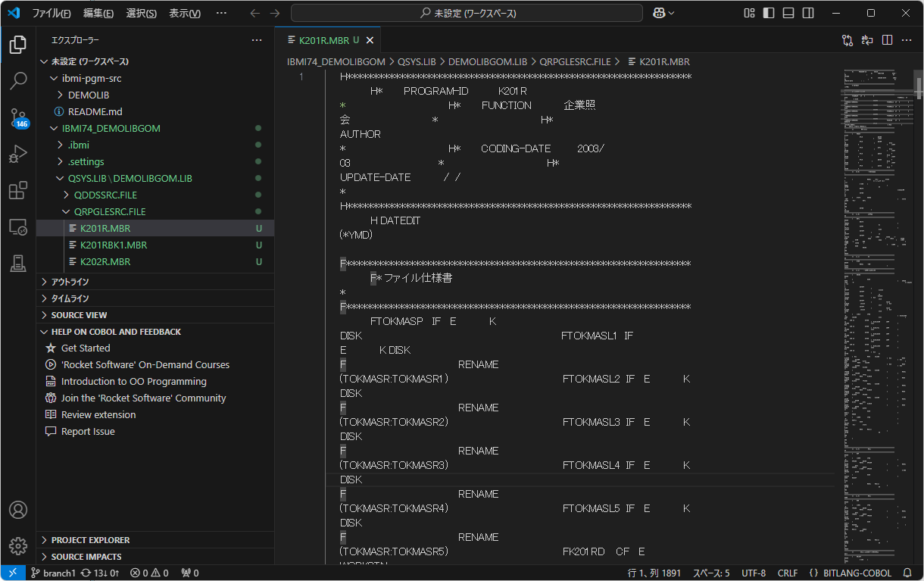
Task: Open the Manage gear icon
Action: click(x=18, y=545)
